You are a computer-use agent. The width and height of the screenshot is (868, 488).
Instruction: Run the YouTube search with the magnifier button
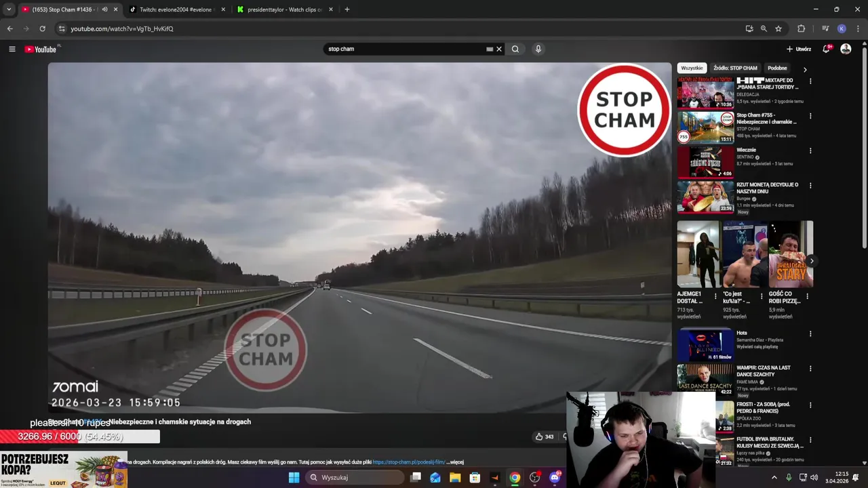[x=515, y=49]
